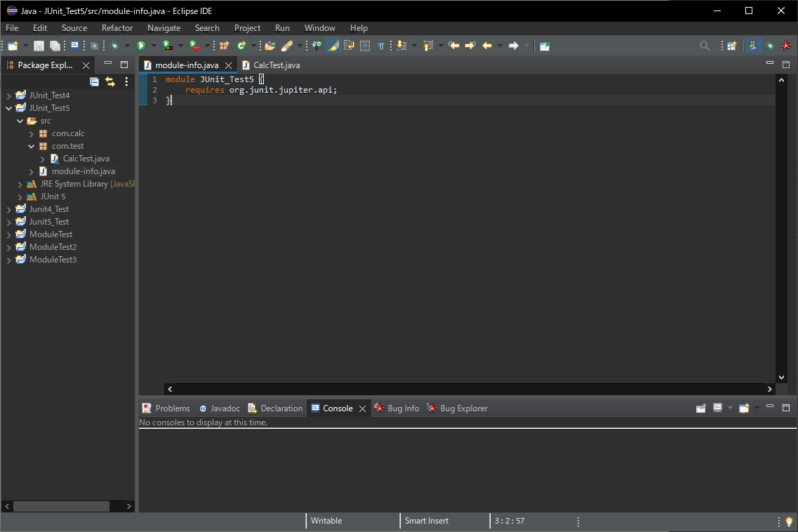The width and height of the screenshot is (798, 532).
Task: Toggle Word Wrap in the editor
Action: point(349,46)
